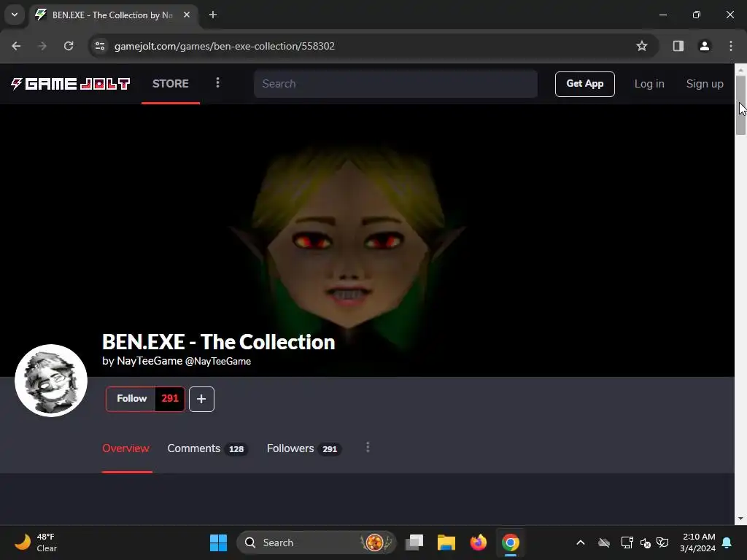Close the BEN.EXE browser tab
This screenshot has height=560, width=747.
click(x=187, y=15)
